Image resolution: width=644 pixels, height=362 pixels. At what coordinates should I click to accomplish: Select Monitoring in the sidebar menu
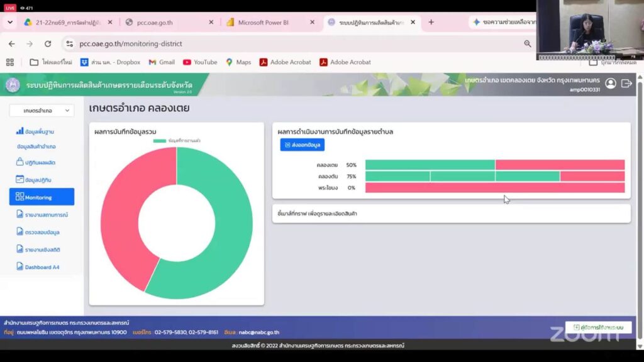[x=42, y=197]
